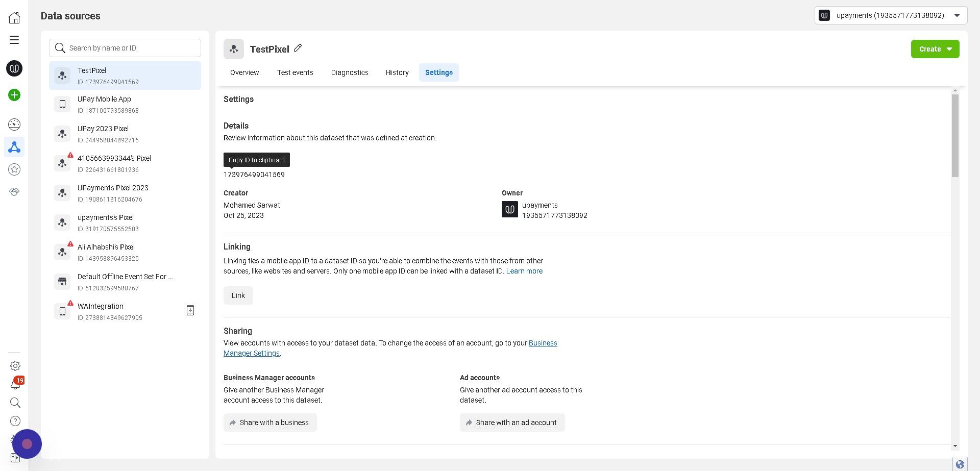The width and height of the screenshot is (980, 471).
Task: Click Share with a business button
Action: 270,423
